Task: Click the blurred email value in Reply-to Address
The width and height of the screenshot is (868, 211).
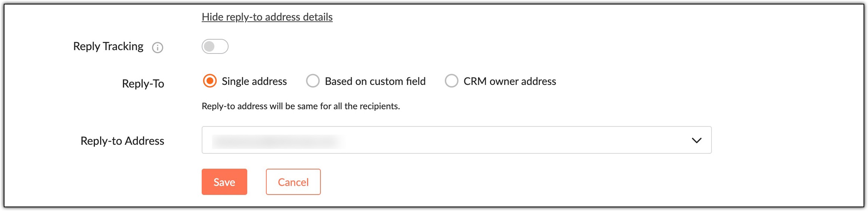Action: (278, 141)
